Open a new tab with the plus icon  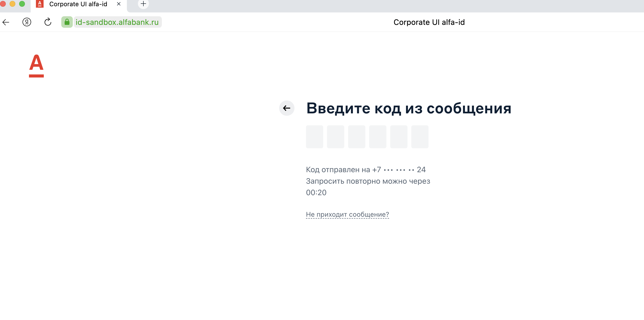click(x=143, y=4)
